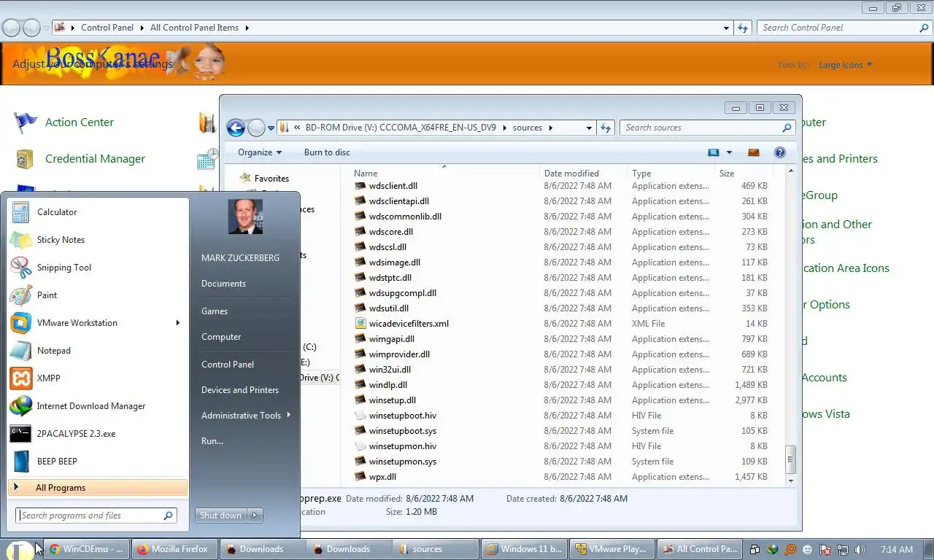Screen dimensions: 934x560
Task: Select wpx.dll file
Action: tap(382, 477)
